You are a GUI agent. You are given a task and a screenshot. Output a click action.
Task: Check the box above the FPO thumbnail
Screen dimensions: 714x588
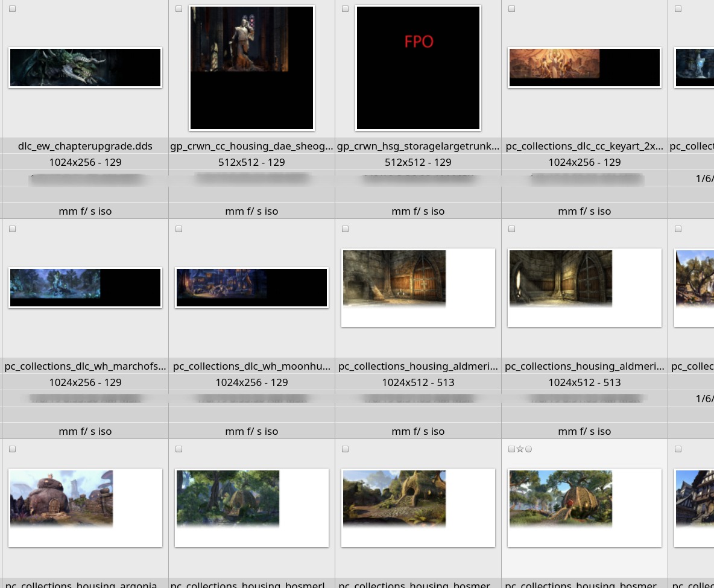(346, 9)
